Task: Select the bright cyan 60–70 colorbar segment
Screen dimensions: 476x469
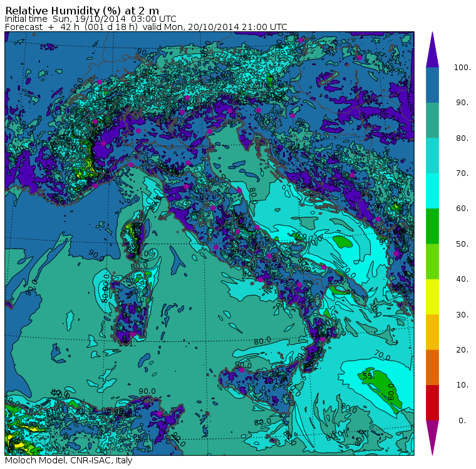Action: click(432, 191)
